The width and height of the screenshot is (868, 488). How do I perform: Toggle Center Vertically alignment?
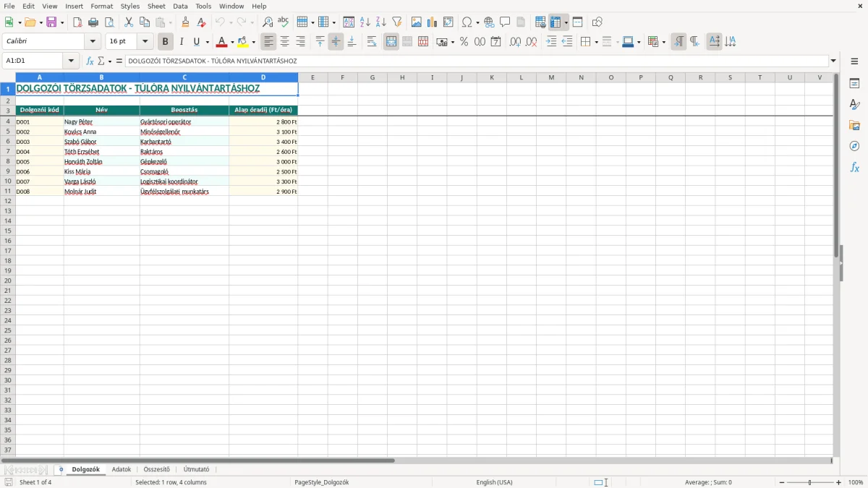pyautogui.click(x=336, y=42)
